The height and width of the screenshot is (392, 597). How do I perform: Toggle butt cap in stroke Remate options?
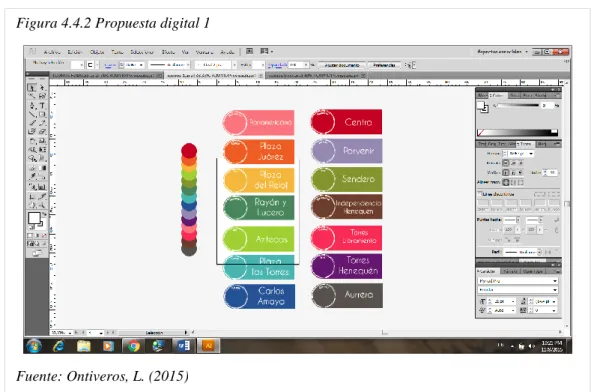coord(506,163)
